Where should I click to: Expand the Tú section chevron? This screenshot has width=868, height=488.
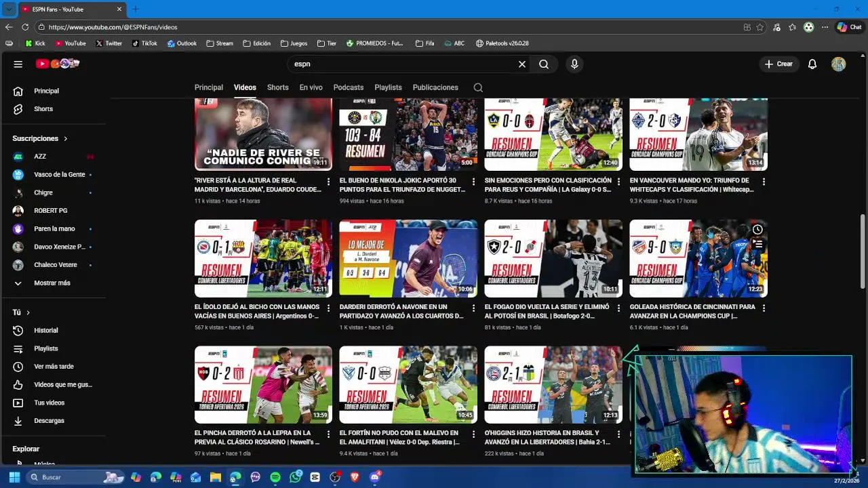28,312
